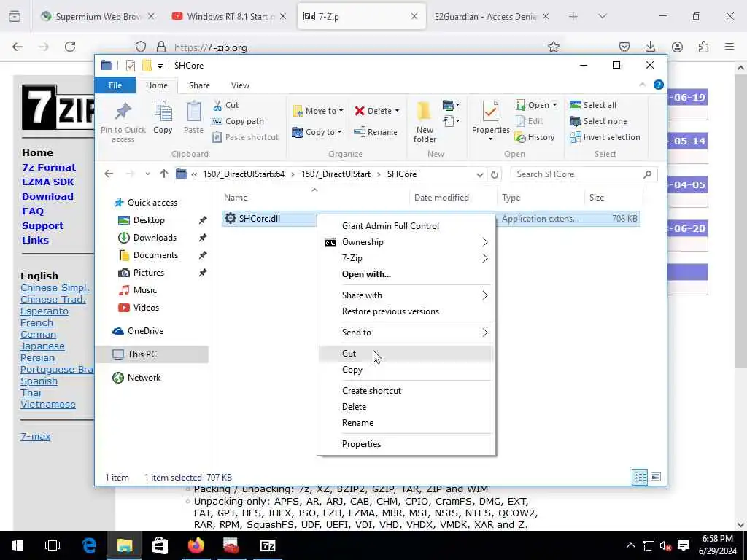The image size is (747, 560).
Task: Switch to the Share ribbon tab
Action: [x=199, y=85]
